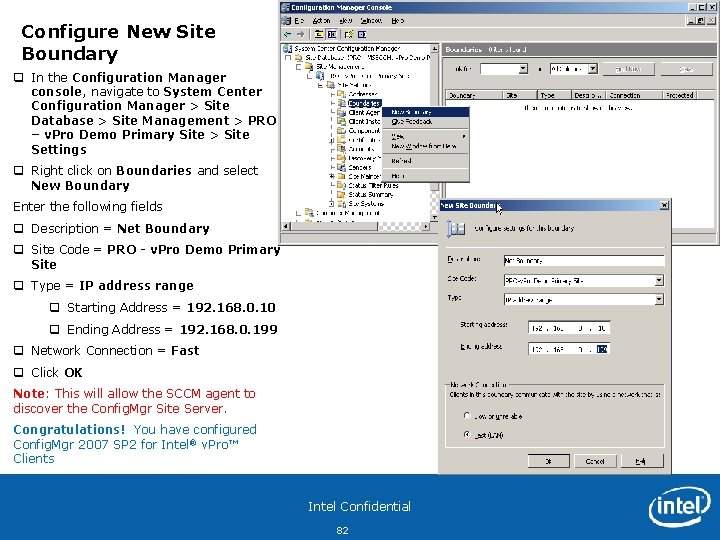
Task: Click the Find Now button
Action: pyautogui.click(x=628, y=69)
